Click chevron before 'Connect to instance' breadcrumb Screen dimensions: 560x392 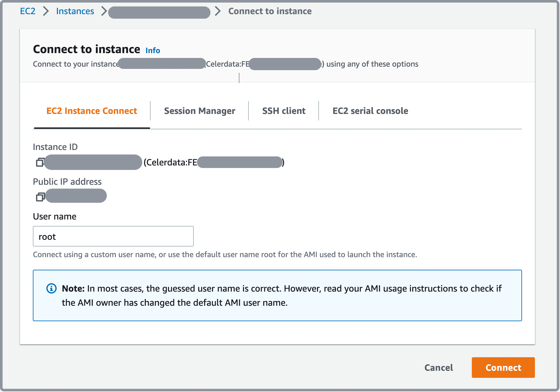[x=218, y=11]
